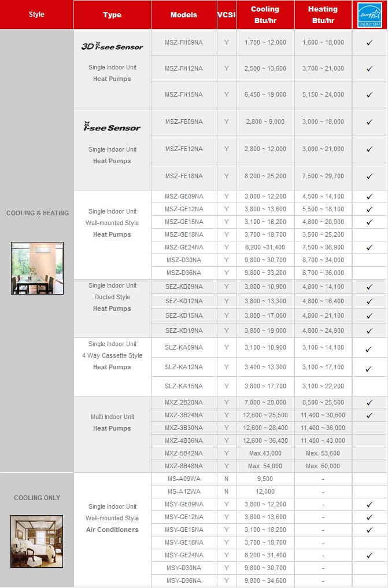The image size is (388, 588).
Task: Select model MSZ-D36NA
Action: pyautogui.click(x=183, y=273)
